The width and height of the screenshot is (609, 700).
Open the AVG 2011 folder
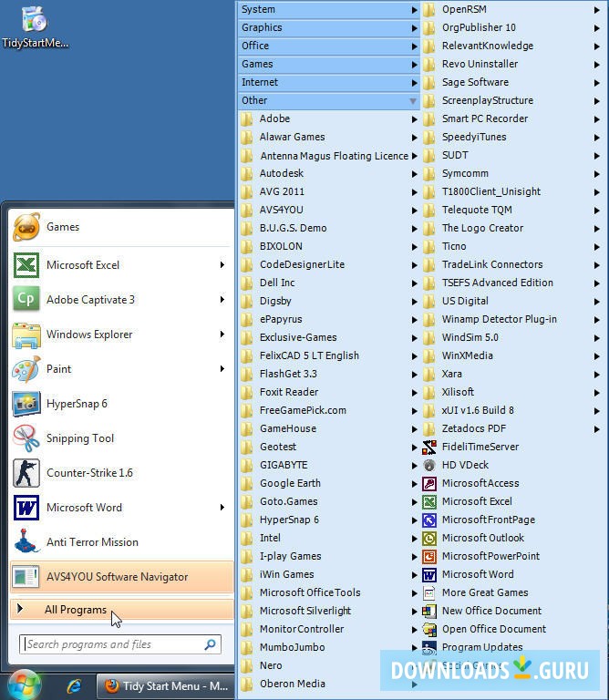329,191
